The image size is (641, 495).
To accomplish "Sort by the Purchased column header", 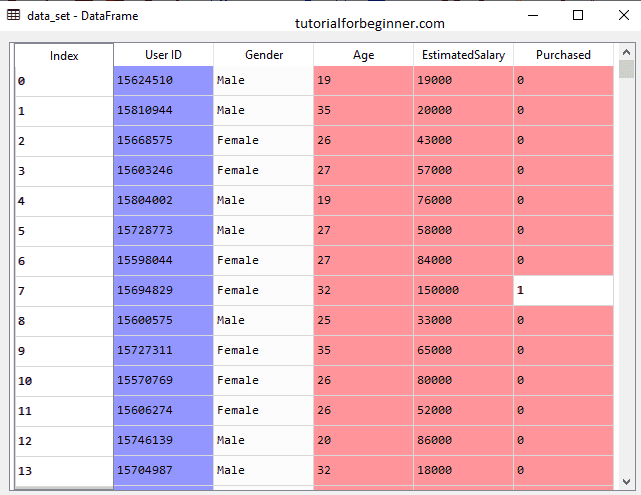I will tap(563, 55).
